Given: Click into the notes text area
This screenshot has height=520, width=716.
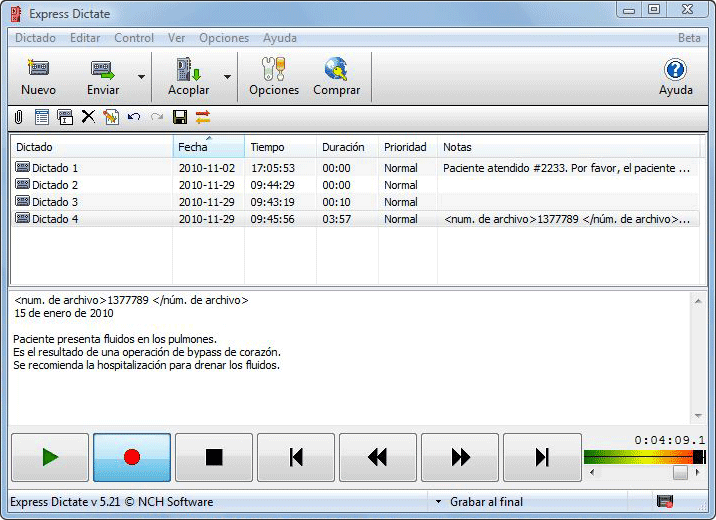Looking at the screenshot, I should [349, 358].
